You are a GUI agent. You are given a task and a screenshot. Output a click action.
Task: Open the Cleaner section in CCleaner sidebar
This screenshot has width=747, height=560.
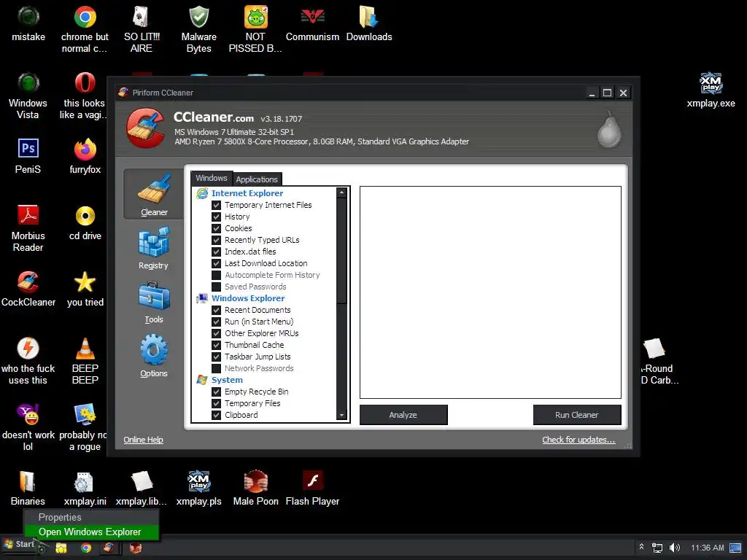tap(153, 194)
